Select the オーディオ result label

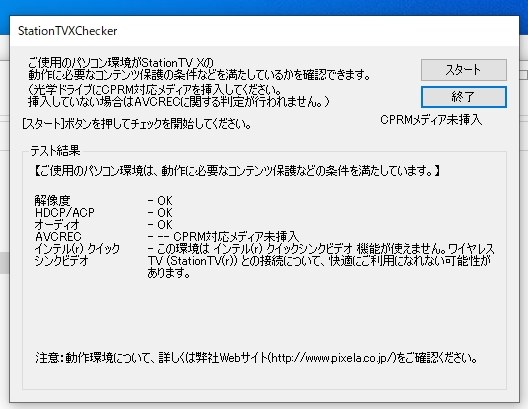(57, 224)
